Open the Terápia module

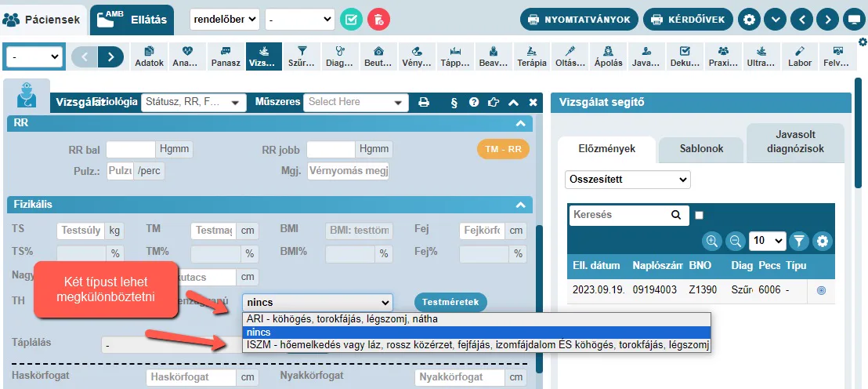(x=531, y=56)
